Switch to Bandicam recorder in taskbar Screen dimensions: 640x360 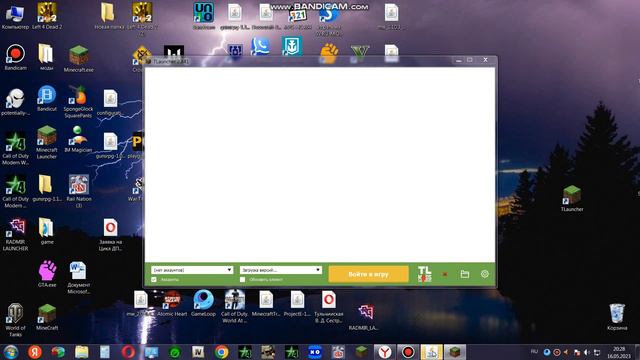[408, 352]
